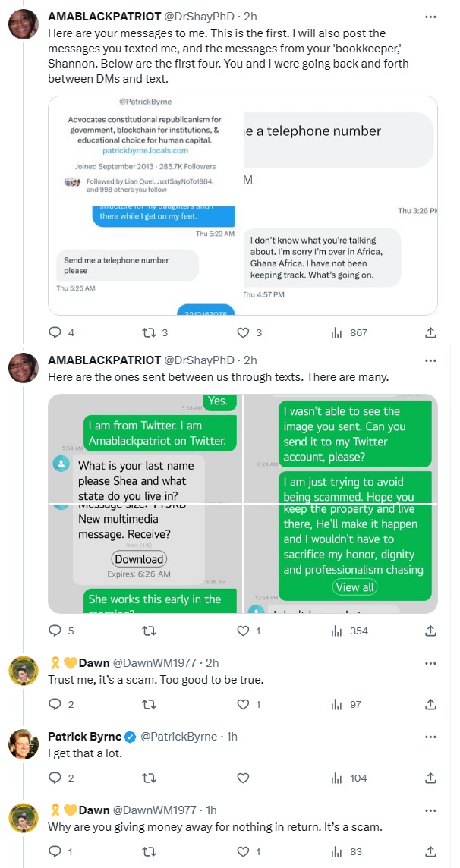The height and width of the screenshot is (868, 460).
Task: View analytics showing 867 views
Action: [x=348, y=332]
